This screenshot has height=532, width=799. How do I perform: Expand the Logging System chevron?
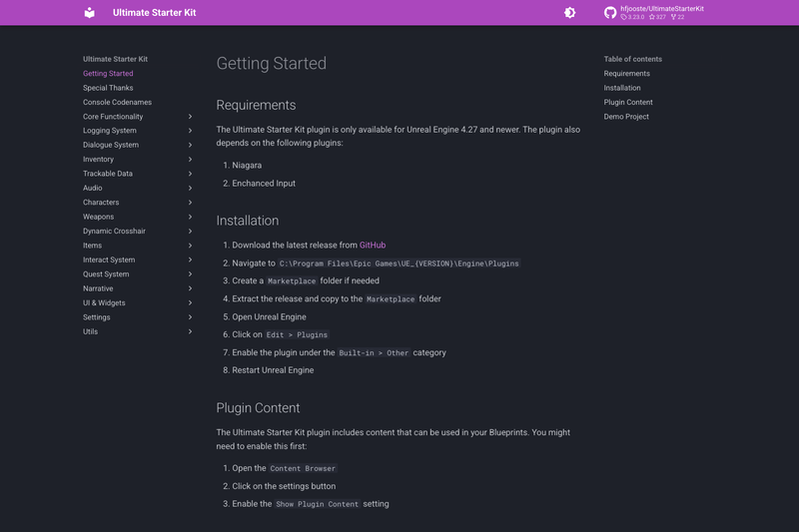tap(190, 131)
